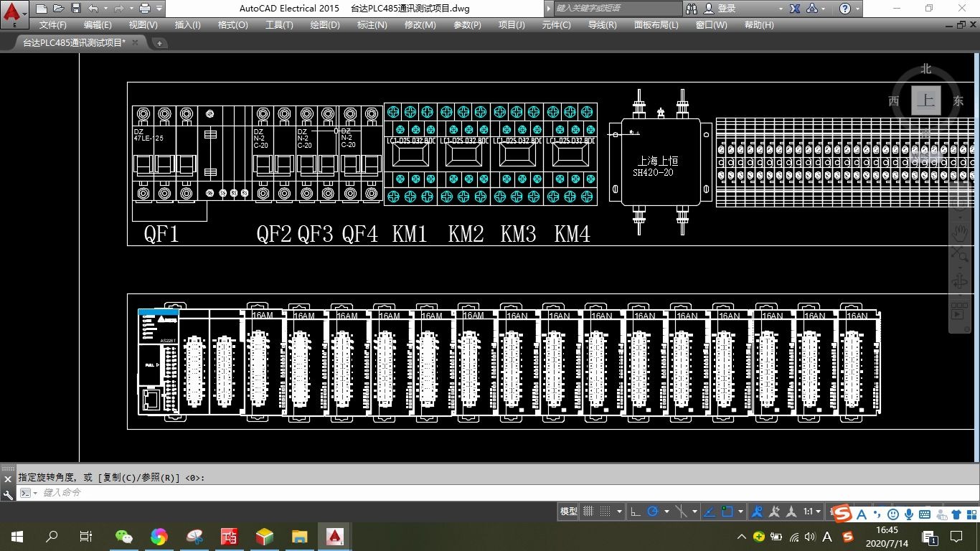Viewport: 980px width, 551px height.
Task: Click the new drawing tab plus button
Action: [159, 43]
